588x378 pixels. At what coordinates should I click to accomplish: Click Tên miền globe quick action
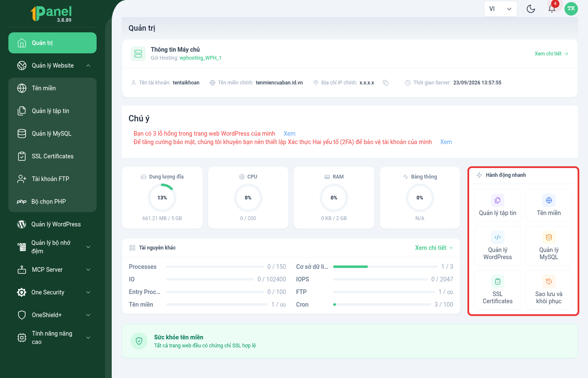549,200
